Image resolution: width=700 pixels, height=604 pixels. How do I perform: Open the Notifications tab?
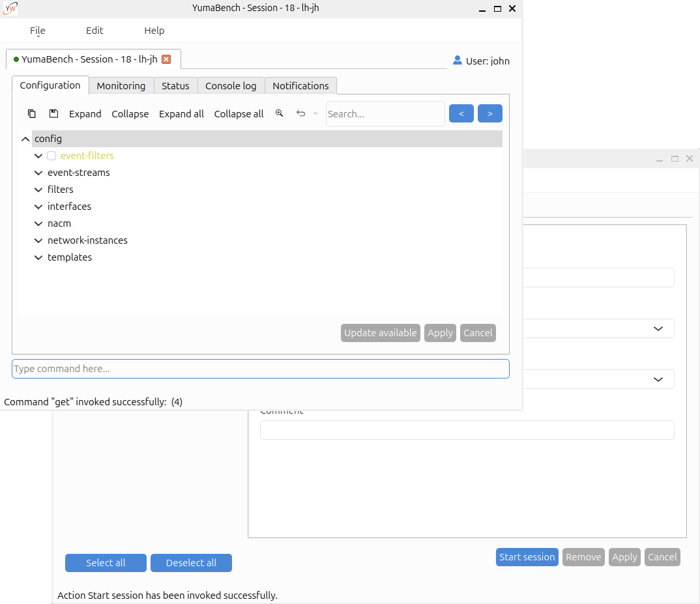(300, 86)
